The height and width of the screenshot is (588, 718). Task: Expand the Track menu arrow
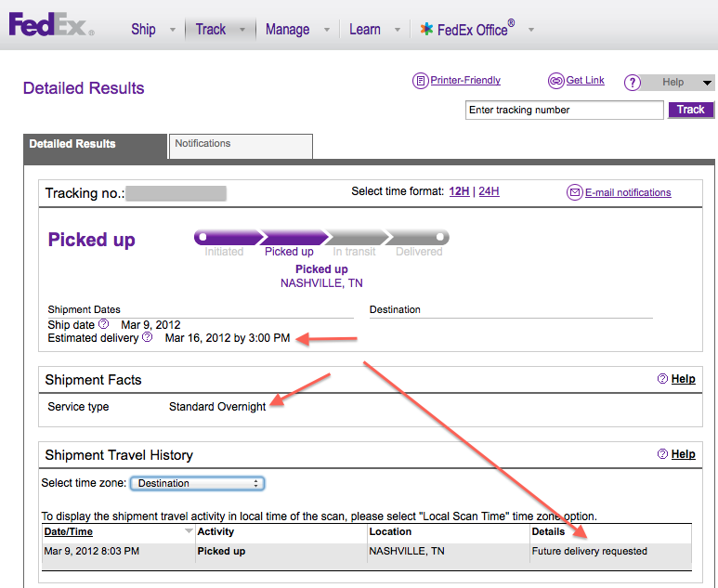[242, 30]
